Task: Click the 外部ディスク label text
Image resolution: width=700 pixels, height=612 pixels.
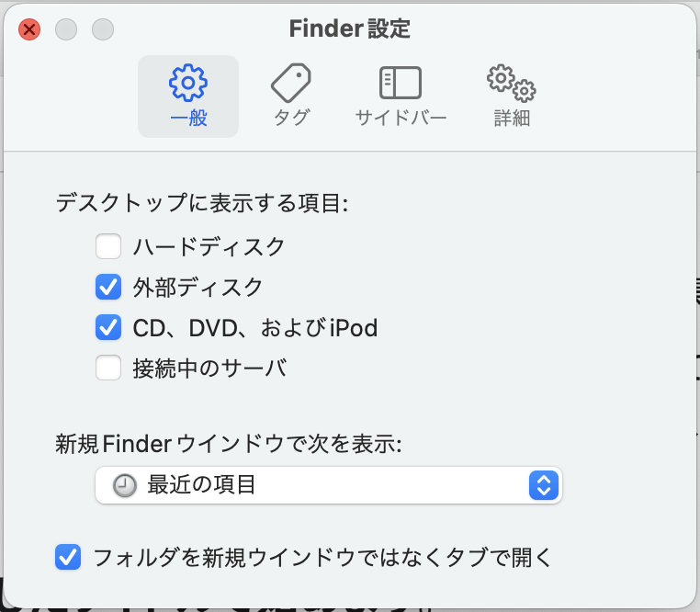Action: (198, 287)
